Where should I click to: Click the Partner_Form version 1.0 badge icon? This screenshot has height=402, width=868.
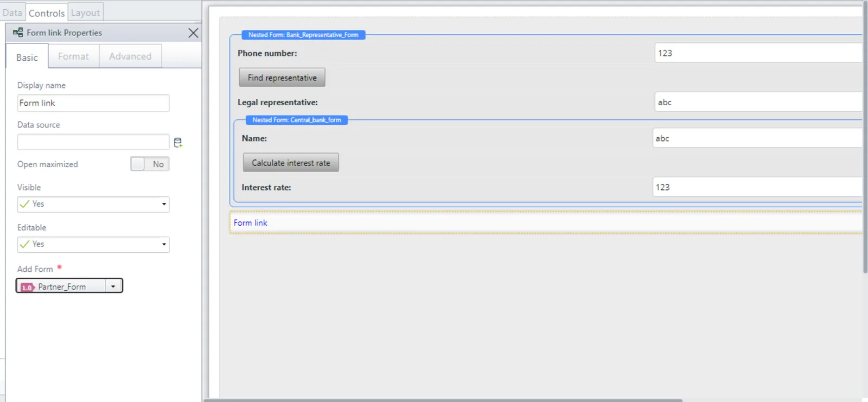[x=28, y=286]
